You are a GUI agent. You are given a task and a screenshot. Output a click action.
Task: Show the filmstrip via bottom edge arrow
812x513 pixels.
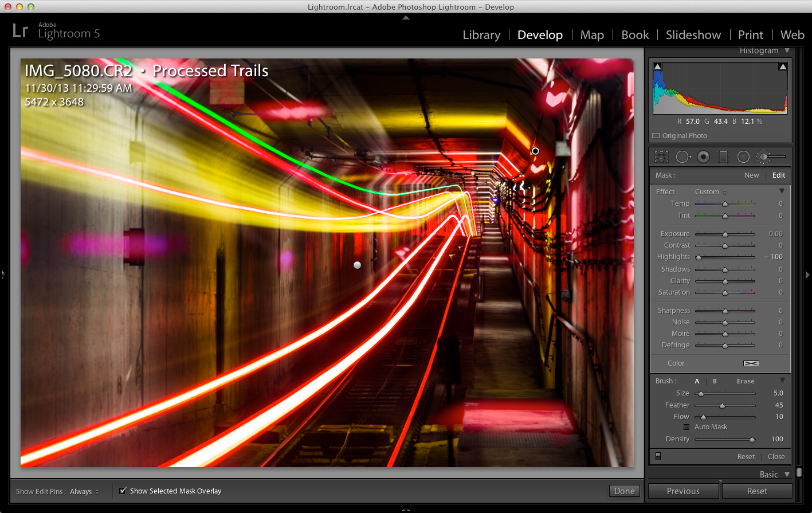point(406,509)
